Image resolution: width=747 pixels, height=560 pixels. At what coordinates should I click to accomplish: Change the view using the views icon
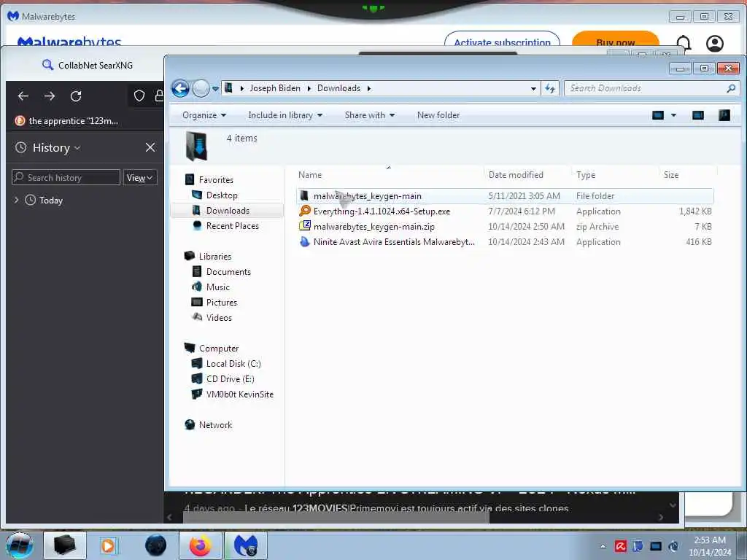click(x=658, y=115)
